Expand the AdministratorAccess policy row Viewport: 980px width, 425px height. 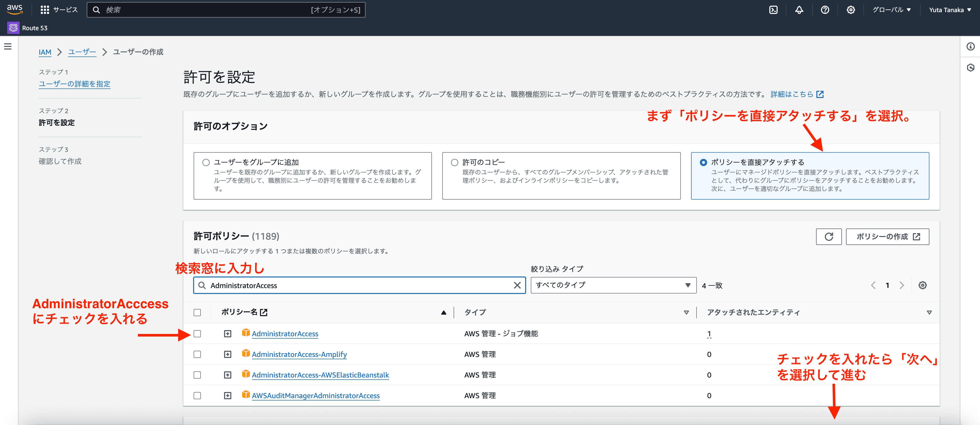click(227, 333)
